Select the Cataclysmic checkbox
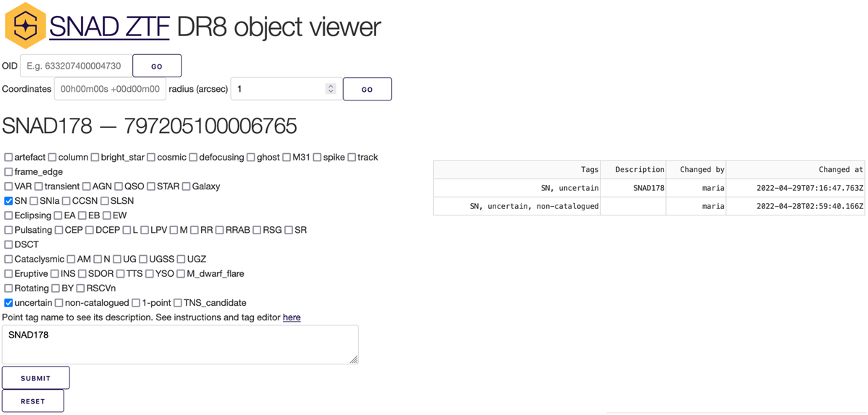868x415 pixels. [9, 259]
